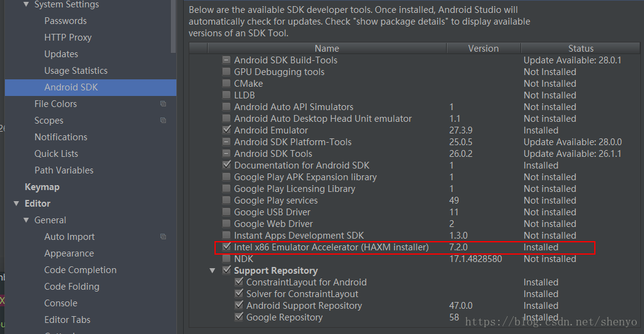Sort table by Version column header
644x334 pixels.
(484, 49)
